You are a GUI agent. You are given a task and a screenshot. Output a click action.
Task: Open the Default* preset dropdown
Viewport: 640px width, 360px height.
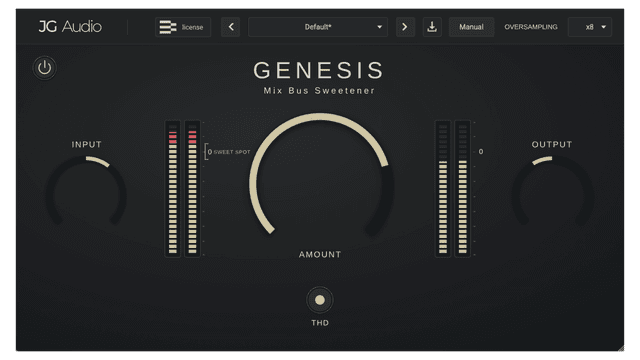[318, 27]
